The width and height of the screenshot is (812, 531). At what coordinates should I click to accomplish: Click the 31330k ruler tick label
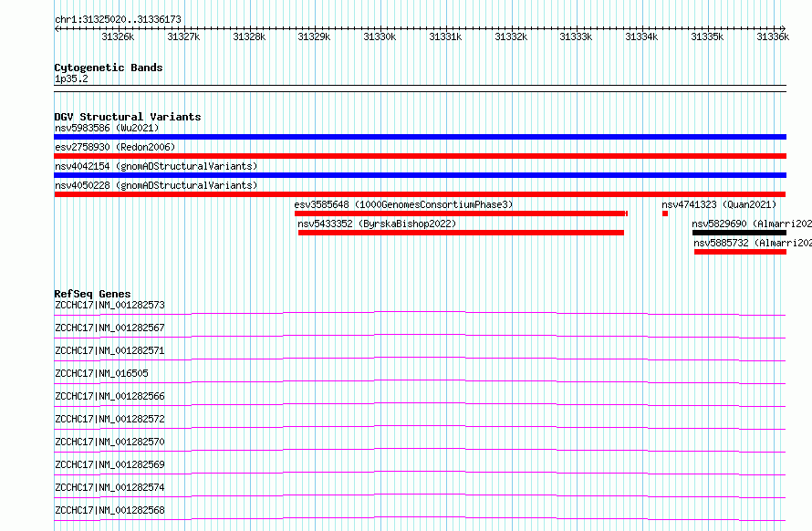[380, 36]
